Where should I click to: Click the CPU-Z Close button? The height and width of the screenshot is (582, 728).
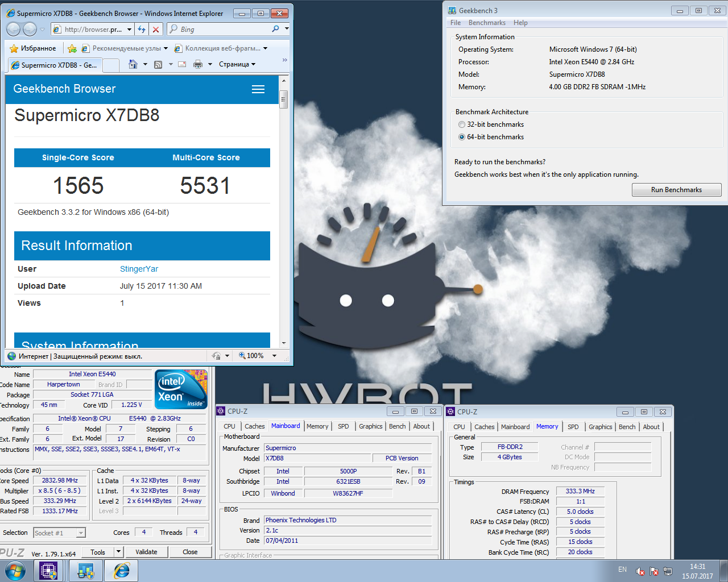190,552
